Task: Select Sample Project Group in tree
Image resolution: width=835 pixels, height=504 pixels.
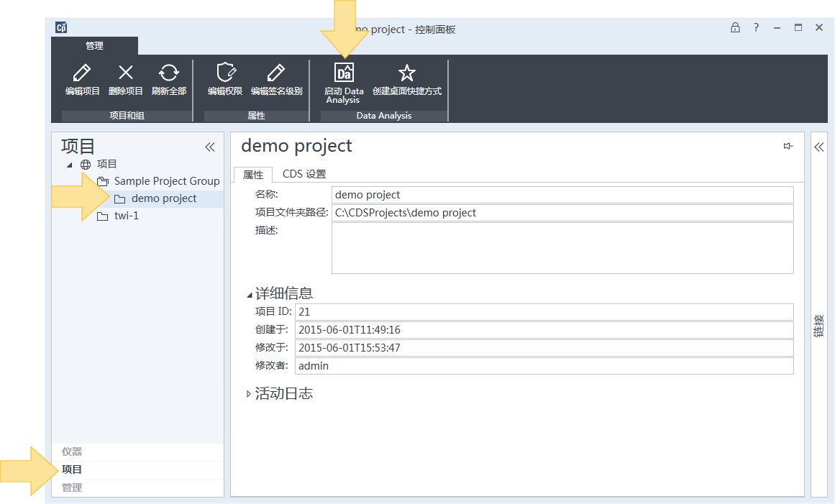Action: [x=167, y=181]
